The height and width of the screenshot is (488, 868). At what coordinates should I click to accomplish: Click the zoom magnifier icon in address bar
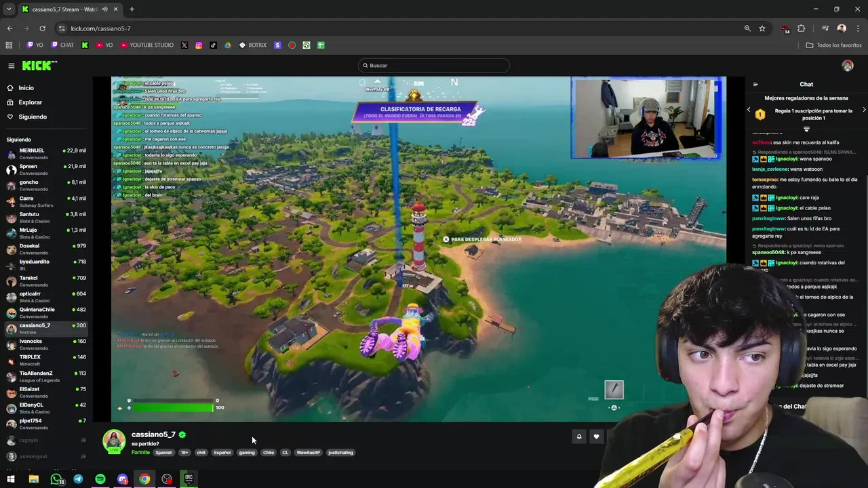(747, 28)
